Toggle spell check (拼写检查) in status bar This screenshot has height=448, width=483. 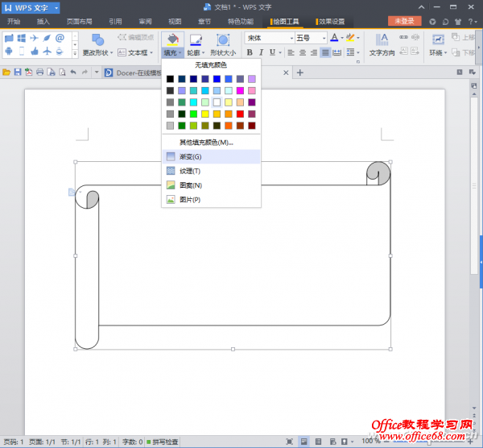point(161,442)
